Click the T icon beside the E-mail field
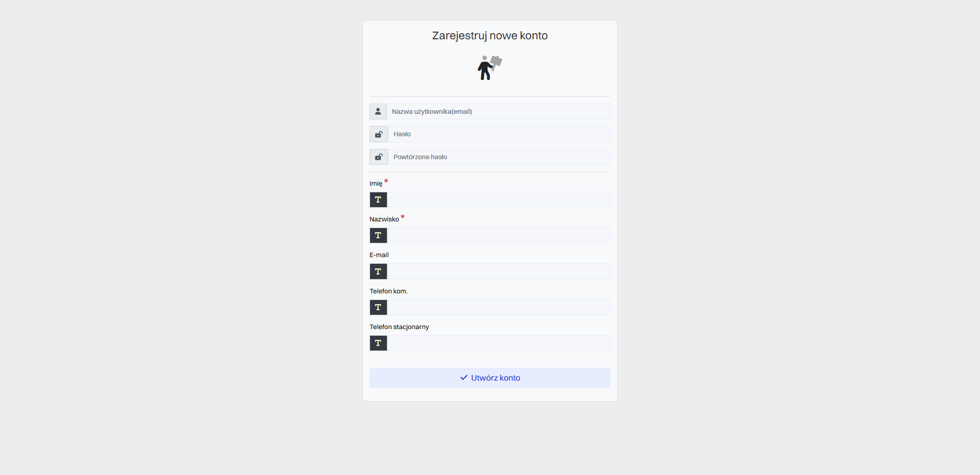The height and width of the screenshot is (475, 980). pos(378,271)
